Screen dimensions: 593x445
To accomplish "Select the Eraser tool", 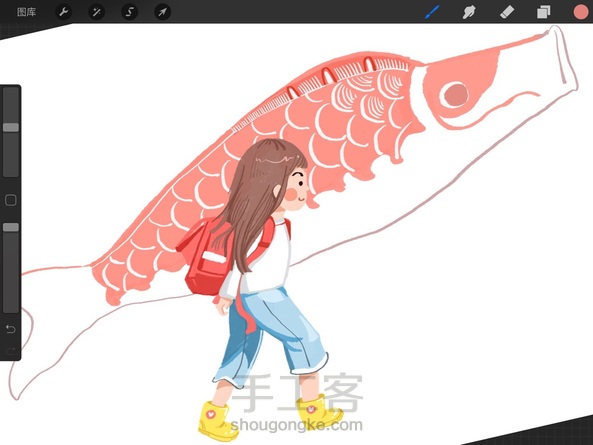I will (507, 12).
